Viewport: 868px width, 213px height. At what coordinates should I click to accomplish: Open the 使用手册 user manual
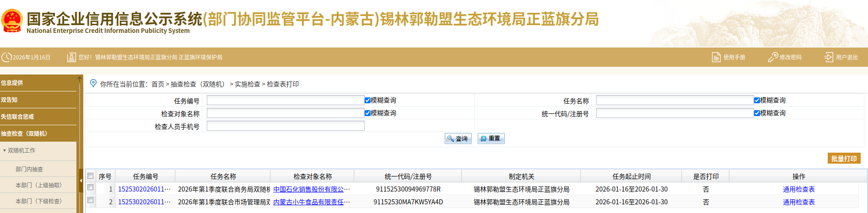tap(729, 58)
